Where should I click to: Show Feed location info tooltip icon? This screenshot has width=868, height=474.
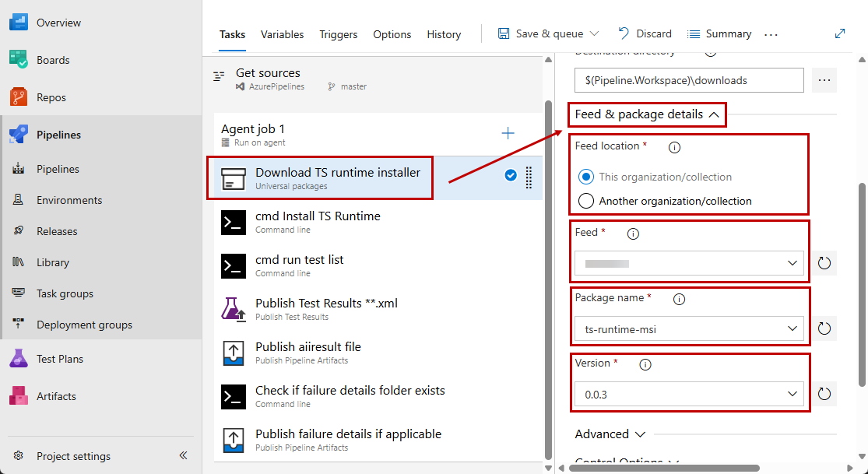pyautogui.click(x=674, y=148)
